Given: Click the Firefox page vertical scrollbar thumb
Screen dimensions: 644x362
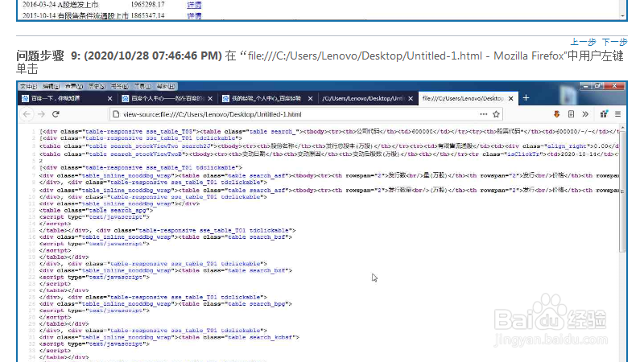Looking at the screenshot, I should 622,191.
